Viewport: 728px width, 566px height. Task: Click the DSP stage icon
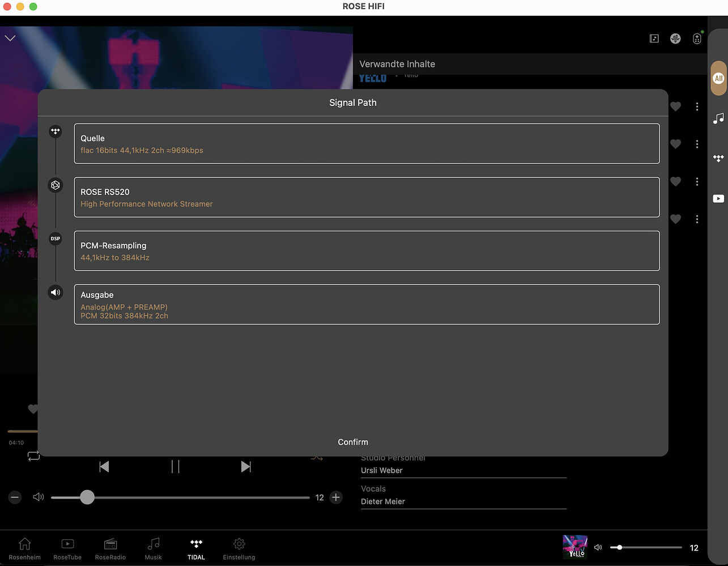pos(56,239)
